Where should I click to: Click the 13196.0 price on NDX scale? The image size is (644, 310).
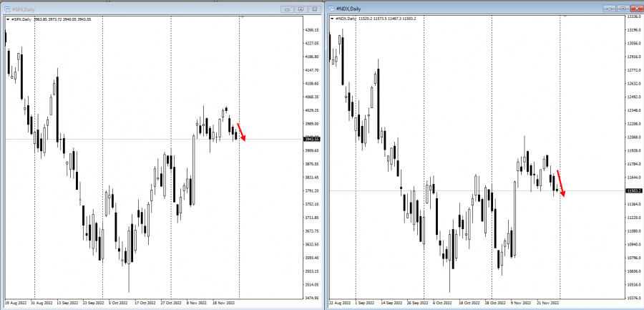click(635, 30)
